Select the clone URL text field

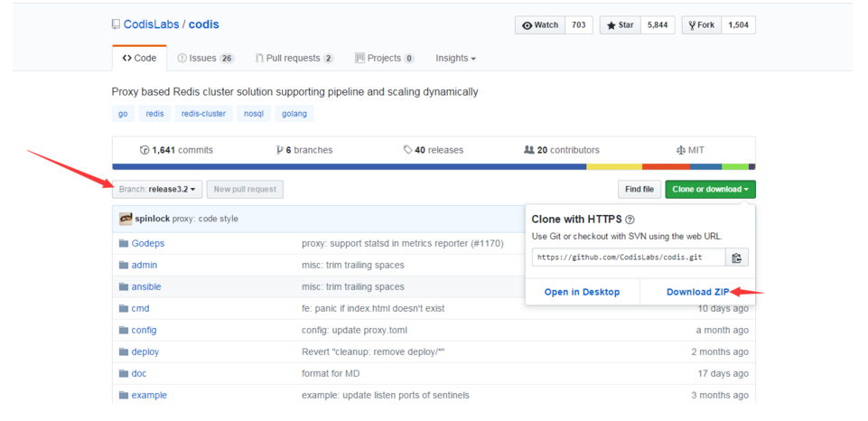pos(628,257)
